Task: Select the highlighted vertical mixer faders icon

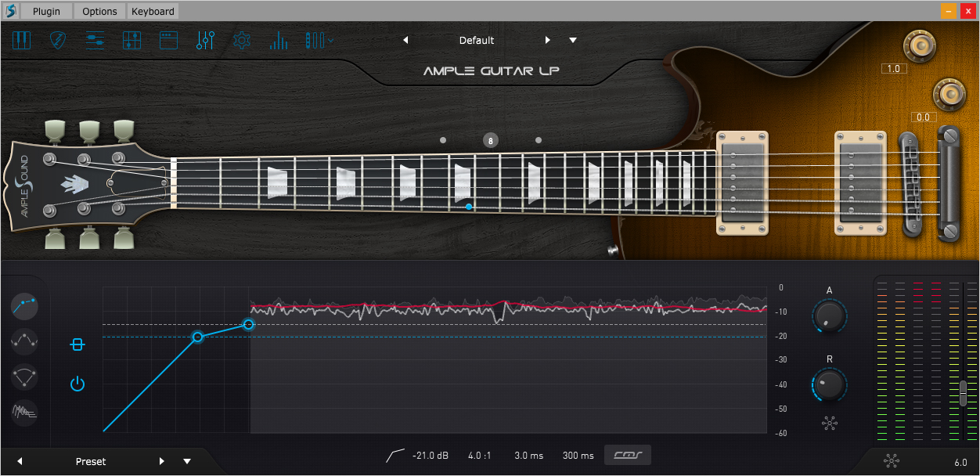Action: 205,40
